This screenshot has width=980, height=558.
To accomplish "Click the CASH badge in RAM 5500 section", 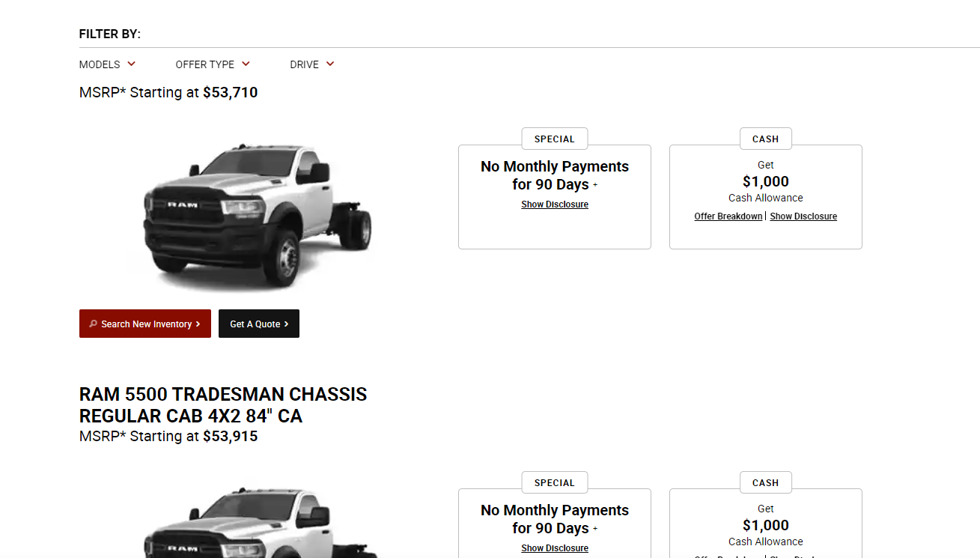I will [x=766, y=482].
